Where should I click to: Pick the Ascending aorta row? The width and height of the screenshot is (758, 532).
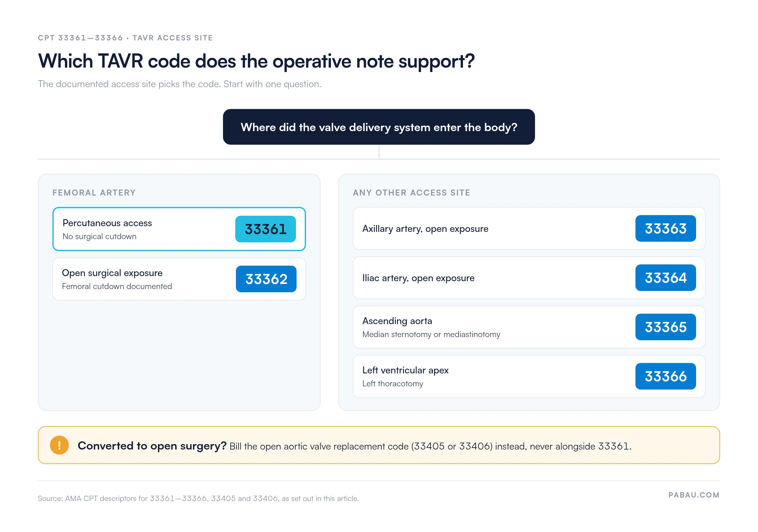pyautogui.click(x=529, y=327)
